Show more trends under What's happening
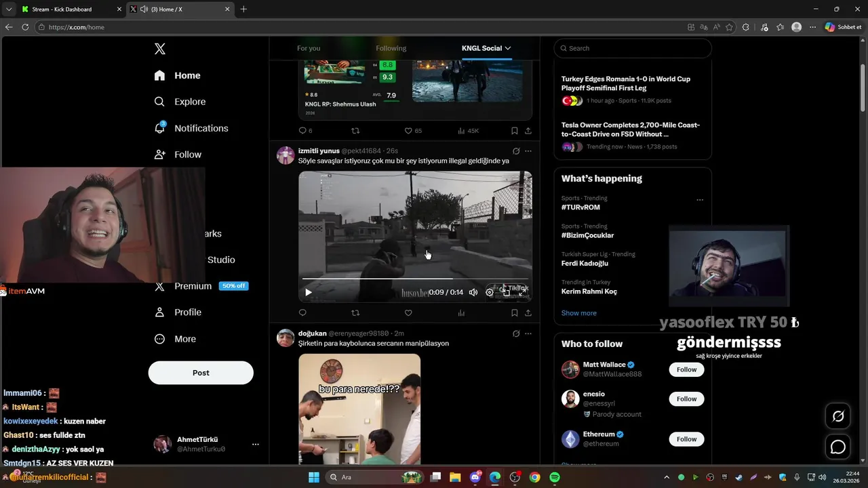The width and height of the screenshot is (868, 488). 579,313
